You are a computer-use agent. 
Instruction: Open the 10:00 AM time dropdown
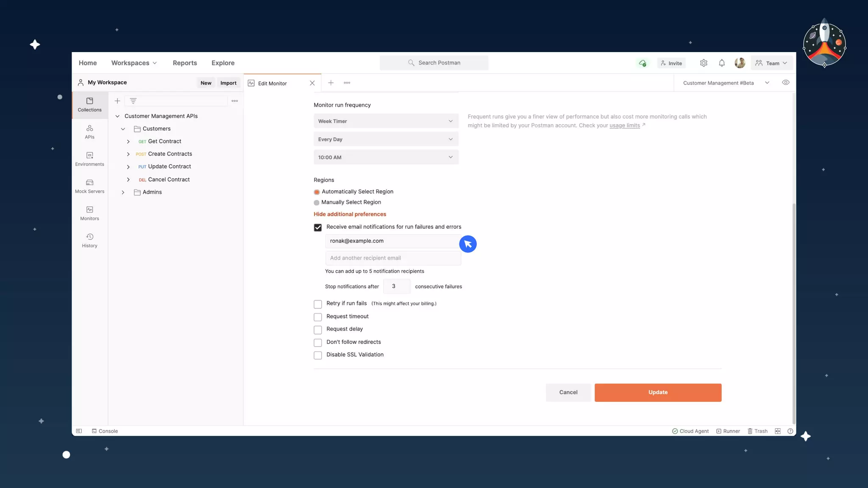point(386,157)
